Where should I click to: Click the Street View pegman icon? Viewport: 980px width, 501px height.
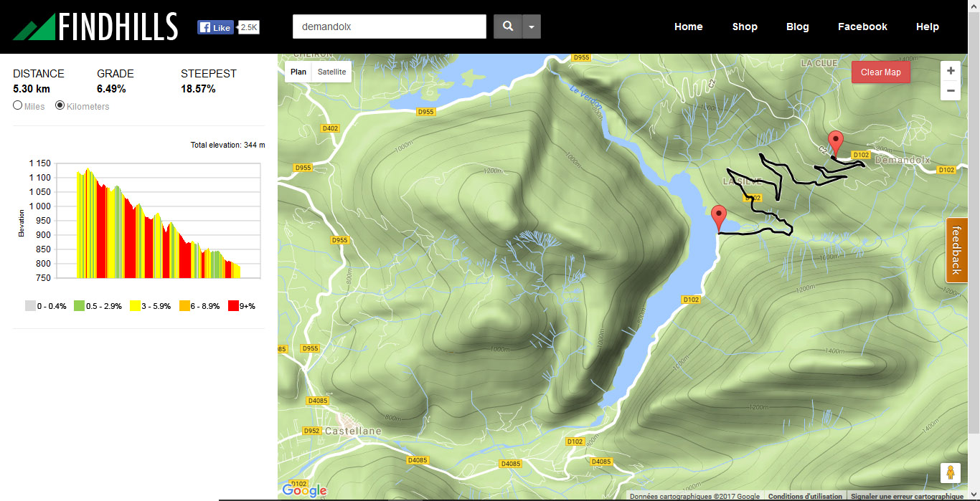(951, 473)
